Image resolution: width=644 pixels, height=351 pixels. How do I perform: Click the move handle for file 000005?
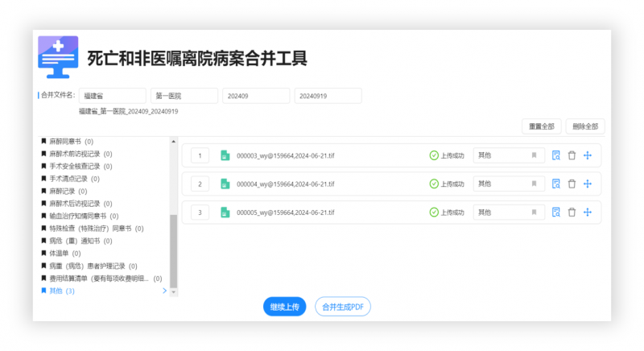[x=588, y=213]
